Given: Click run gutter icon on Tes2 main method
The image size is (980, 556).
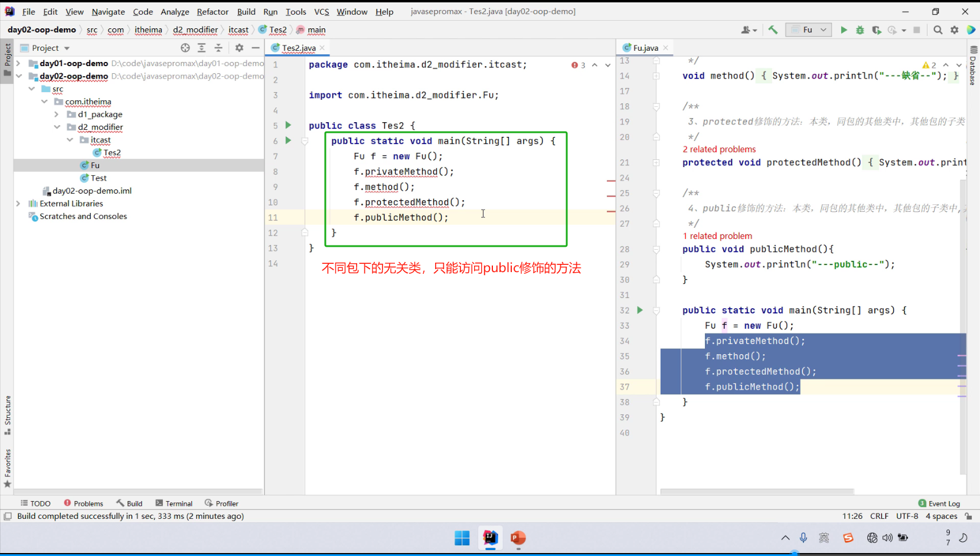Looking at the screenshot, I should click(x=288, y=140).
